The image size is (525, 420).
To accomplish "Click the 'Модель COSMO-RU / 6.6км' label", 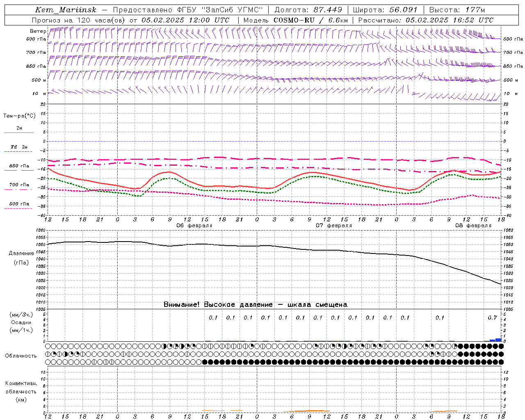I will (295, 20).
